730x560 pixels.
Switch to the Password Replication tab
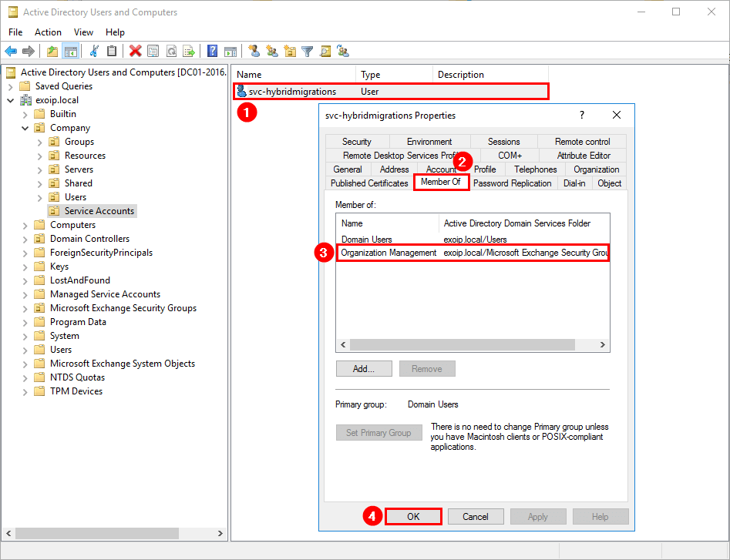[x=512, y=183]
